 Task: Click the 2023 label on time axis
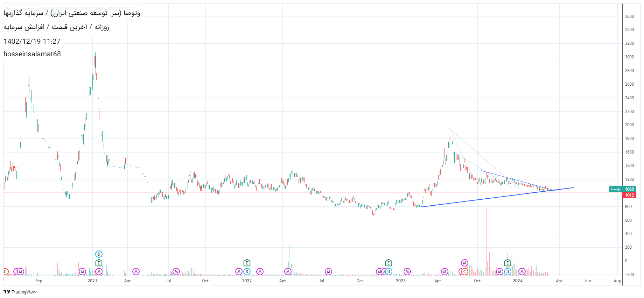click(400, 281)
